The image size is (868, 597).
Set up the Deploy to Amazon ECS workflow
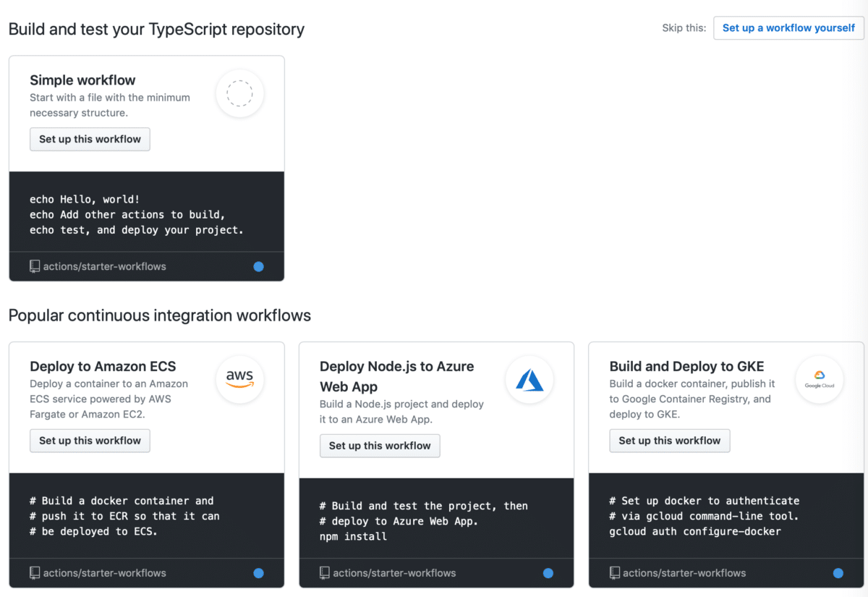(x=90, y=441)
